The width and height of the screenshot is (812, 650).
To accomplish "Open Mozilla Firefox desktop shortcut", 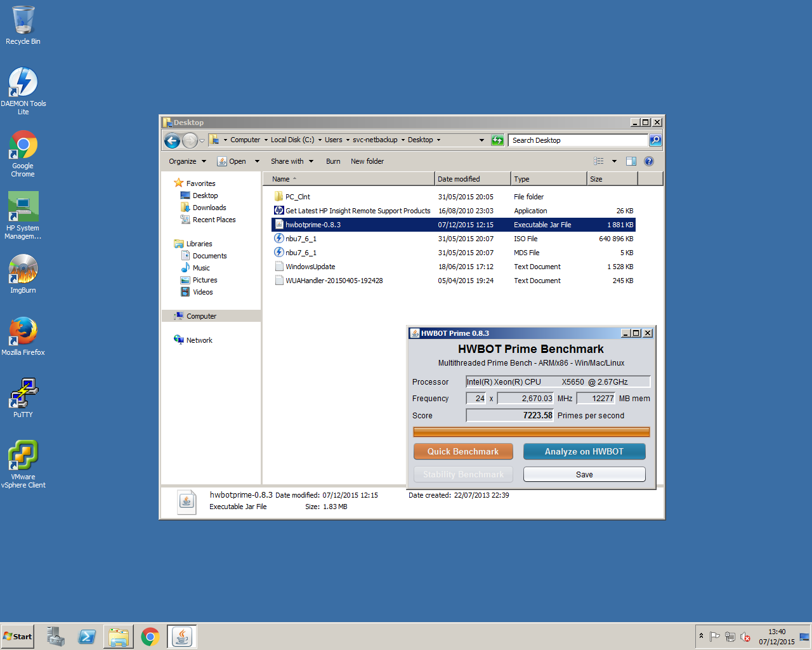I will pyautogui.click(x=23, y=336).
